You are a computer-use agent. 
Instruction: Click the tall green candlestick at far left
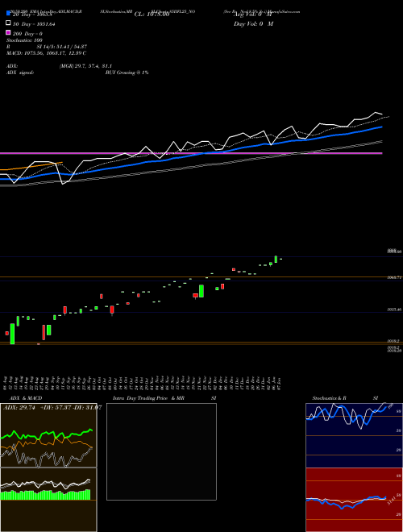pyautogui.click(x=12, y=334)
